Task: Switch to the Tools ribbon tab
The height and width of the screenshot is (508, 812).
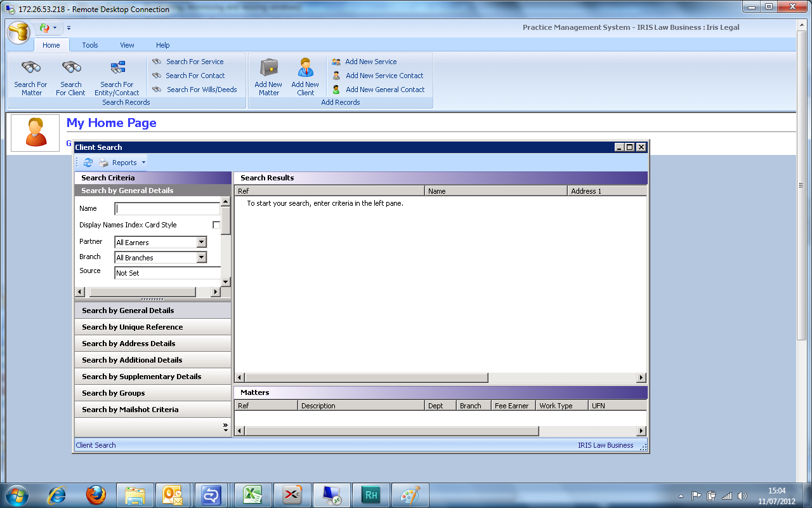Action: coord(90,45)
